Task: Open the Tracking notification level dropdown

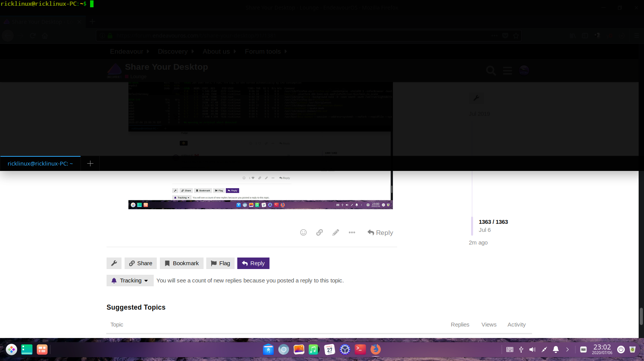Action: (x=130, y=281)
